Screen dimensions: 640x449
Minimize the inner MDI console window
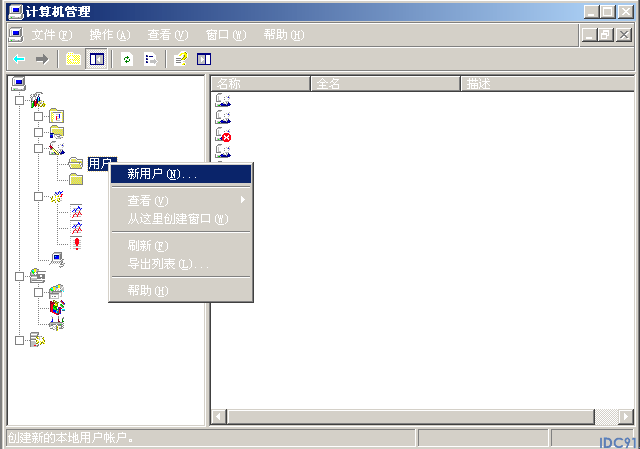tap(590, 35)
